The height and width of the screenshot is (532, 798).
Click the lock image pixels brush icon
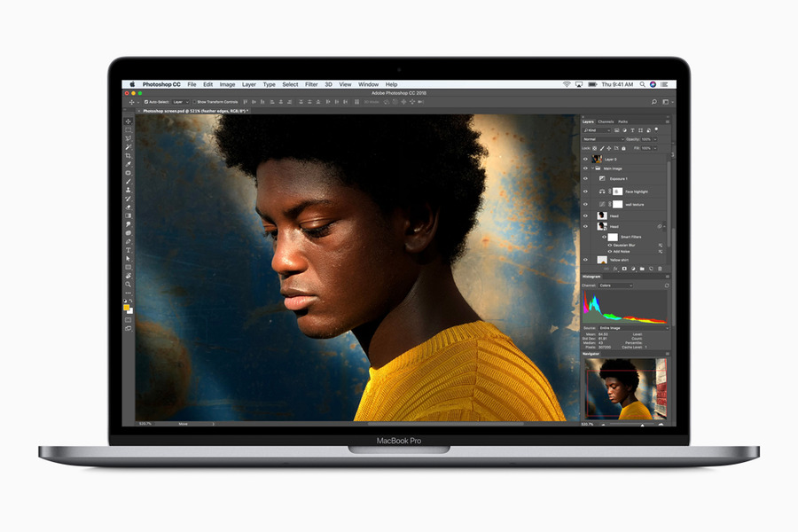pyautogui.click(x=601, y=148)
